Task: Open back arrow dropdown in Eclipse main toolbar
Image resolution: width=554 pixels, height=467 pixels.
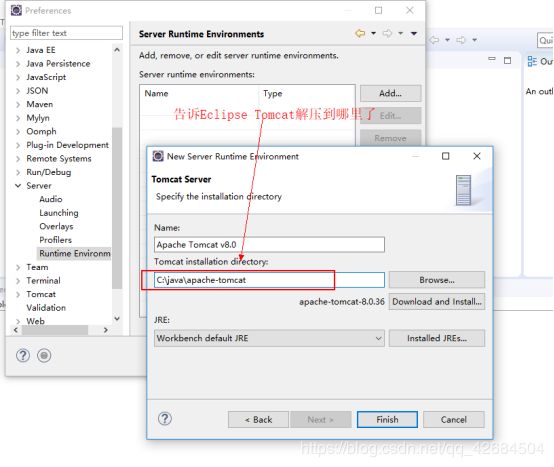Action: click(447, 40)
